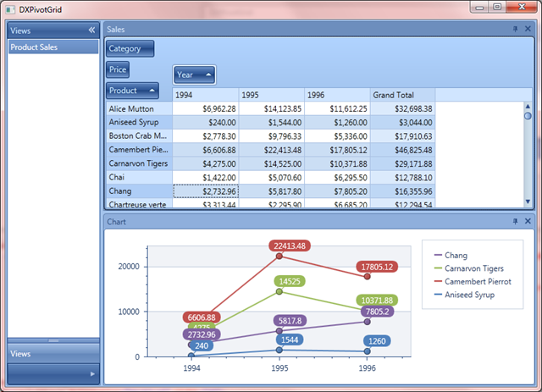The width and height of the screenshot is (542, 392).
Task: Select Product Sales view
Action: 53,47
